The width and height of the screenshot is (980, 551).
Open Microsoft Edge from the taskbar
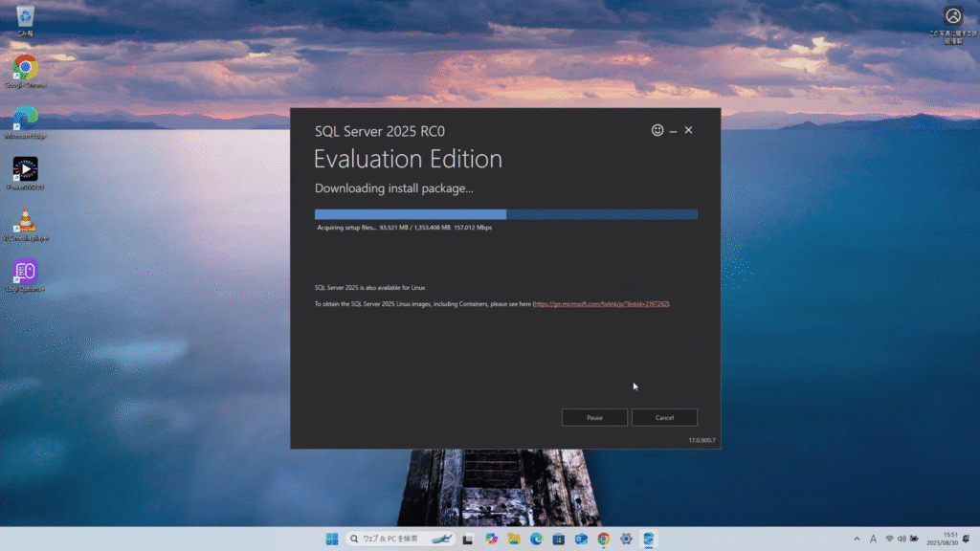click(536, 539)
